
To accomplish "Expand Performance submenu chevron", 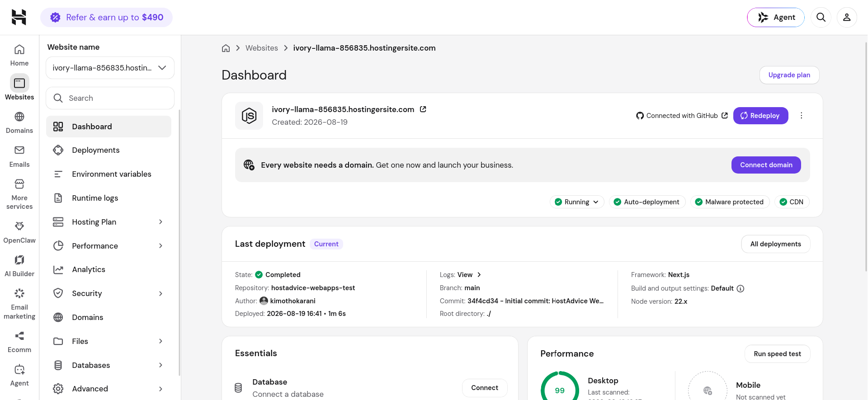I will click(x=160, y=246).
